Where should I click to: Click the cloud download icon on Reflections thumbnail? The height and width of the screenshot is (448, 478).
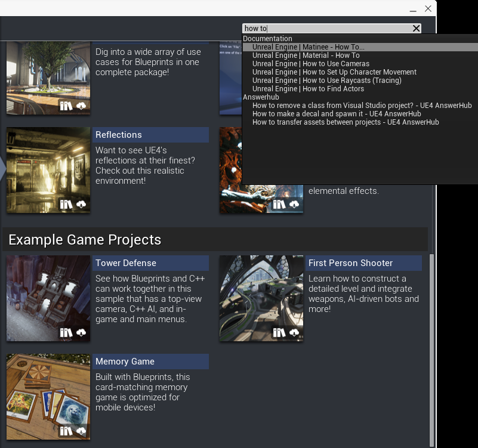[81, 204]
